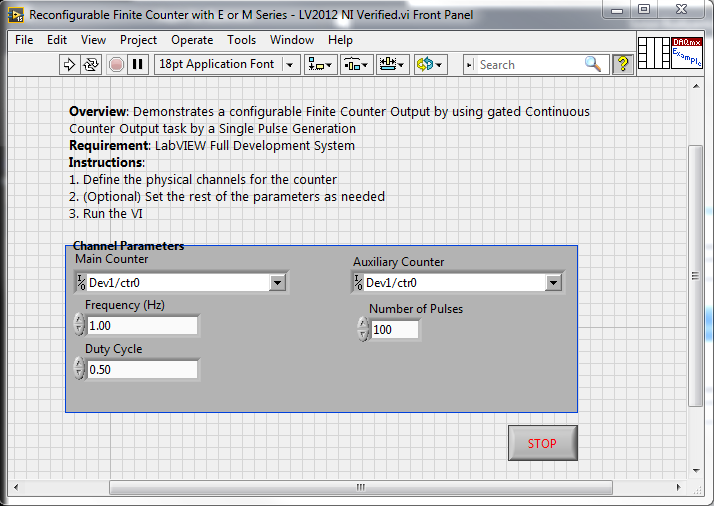Image resolution: width=714 pixels, height=506 pixels.
Task: Expand the Auxiliary Counter channel dropdown
Action: (x=553, y=283)
